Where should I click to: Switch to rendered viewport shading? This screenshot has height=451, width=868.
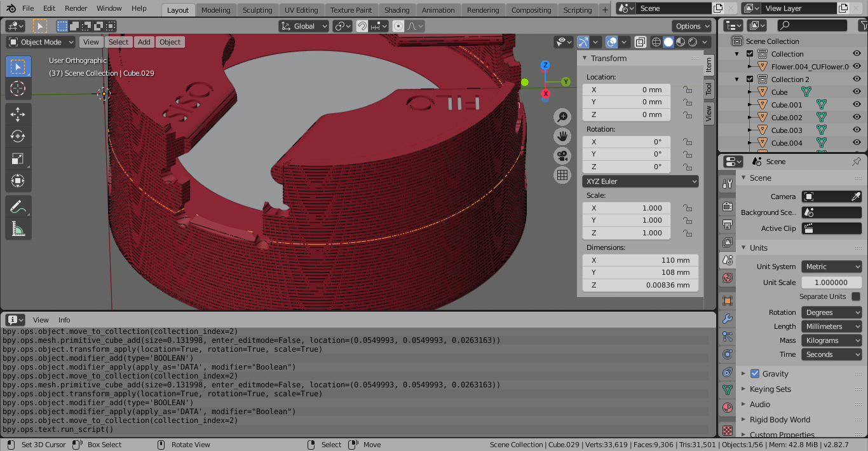coord(693,42)
